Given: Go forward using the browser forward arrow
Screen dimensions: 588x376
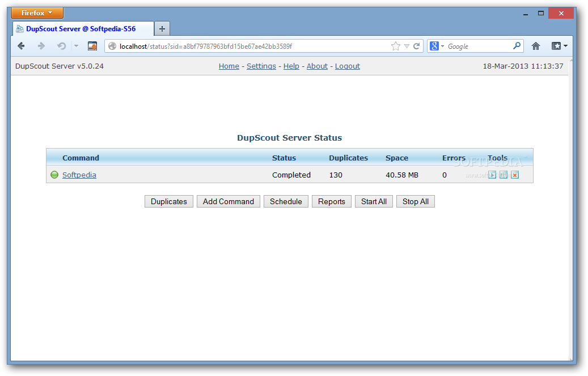Looking at the screenshot, I should coord(41,46).
